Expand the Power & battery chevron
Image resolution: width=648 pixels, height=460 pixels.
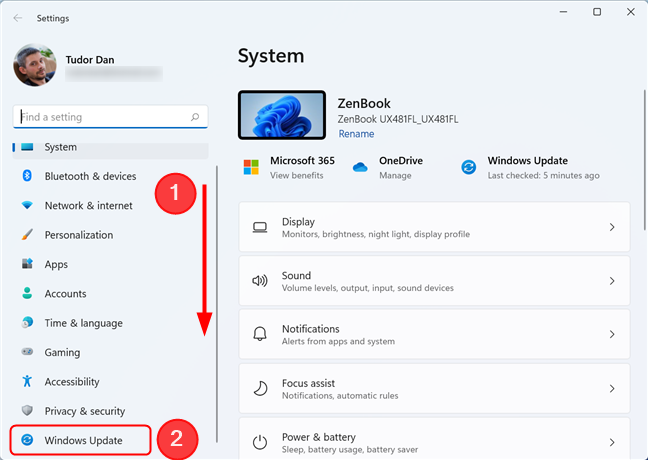click(612, 442)
